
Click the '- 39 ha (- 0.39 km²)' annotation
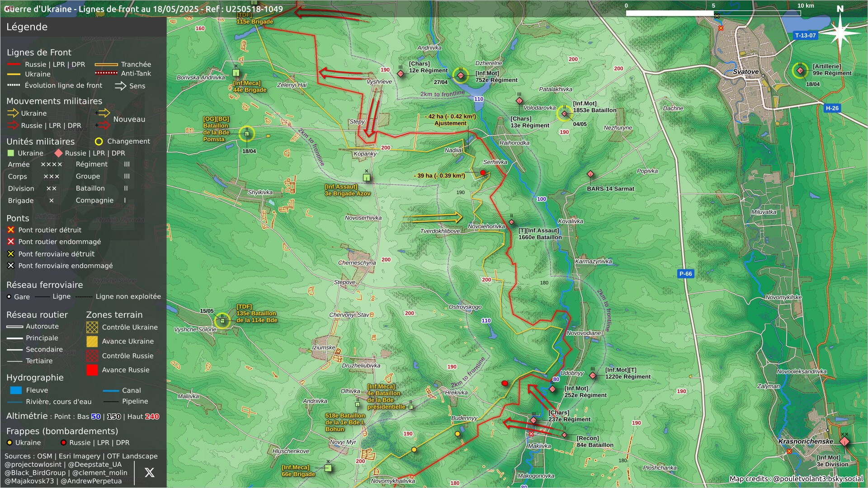(439, 176)
